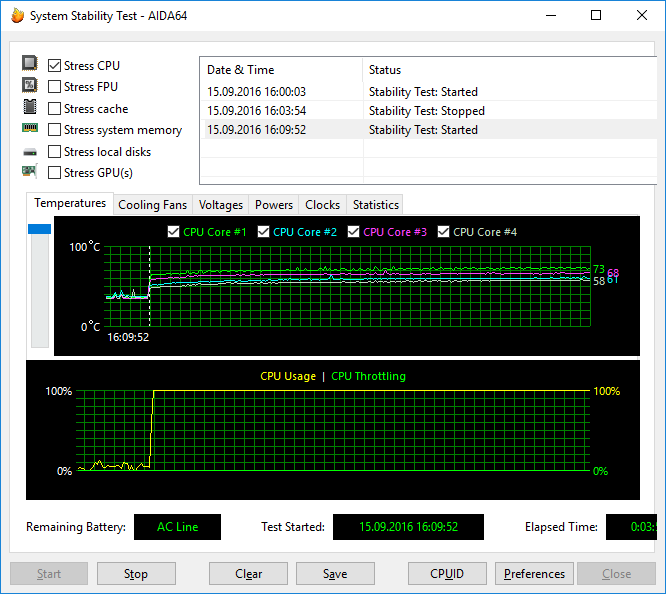
Task: Open the Powers tab
Action: point(274,205)
